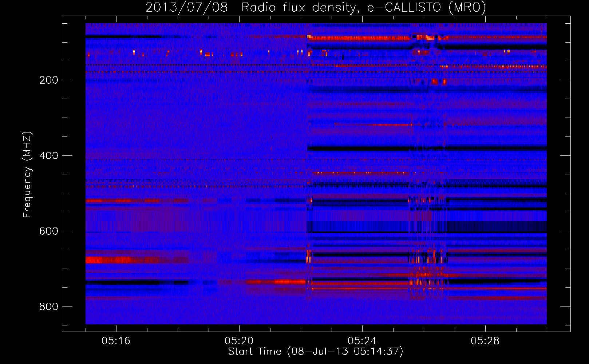
Task: Click the '05:16' time tick label
Action: (x=116, y=341)
